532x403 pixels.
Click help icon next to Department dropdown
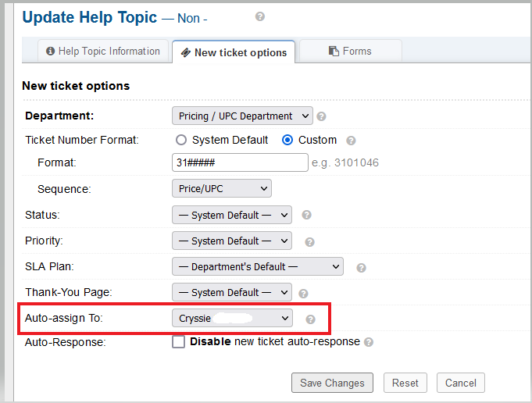coord(322,116)
